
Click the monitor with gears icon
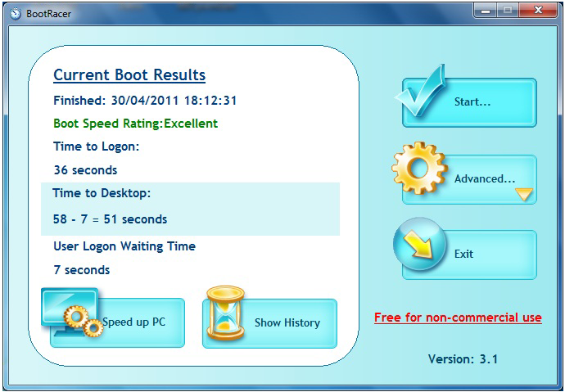pyautogui.click(x=72, y=313)
